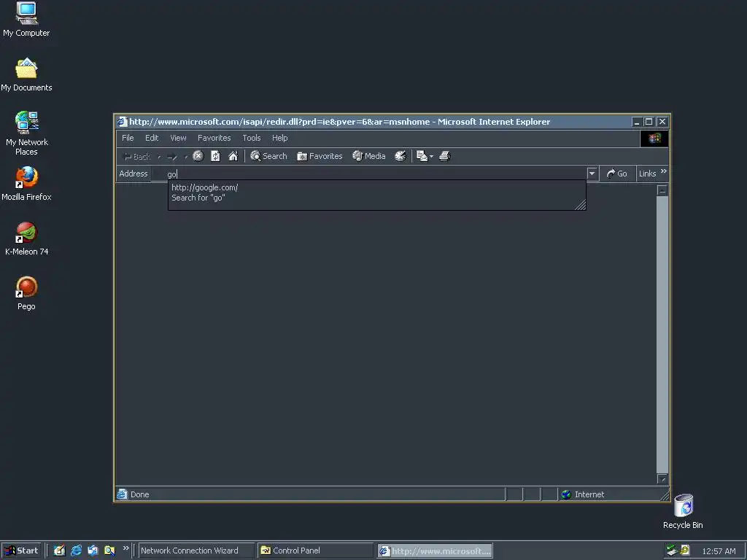
Task: Click the autocomplete list resize grip
Action: (x=580, y=205)
